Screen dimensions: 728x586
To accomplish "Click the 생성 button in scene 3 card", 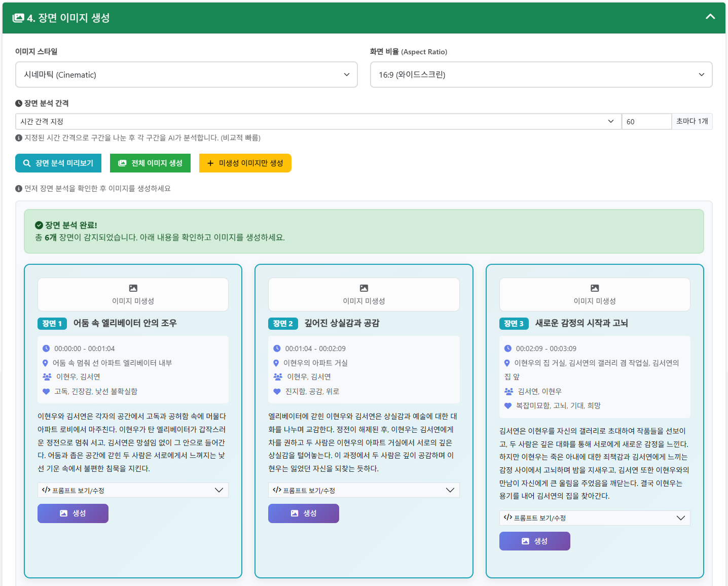I will pyautogui.click(x=535, y=541).
